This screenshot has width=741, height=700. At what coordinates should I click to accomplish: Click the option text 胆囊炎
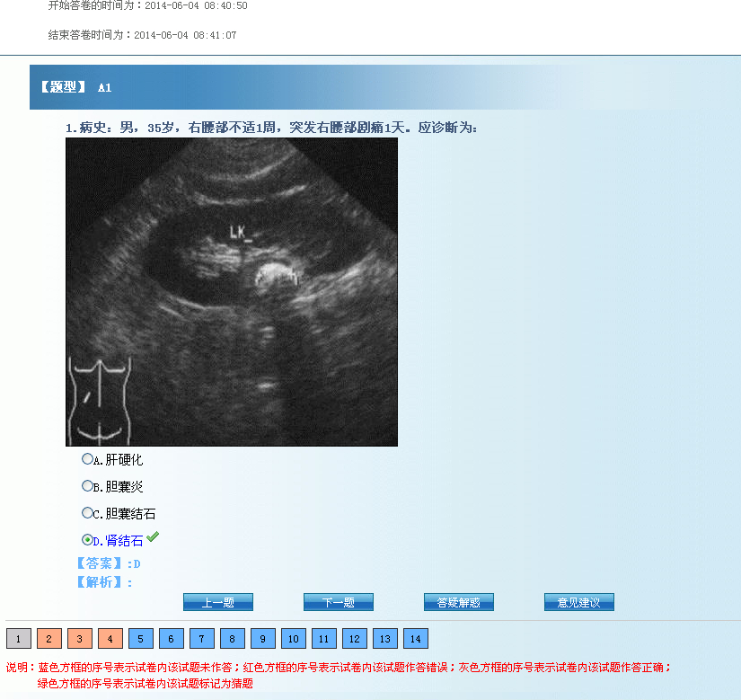pos(124,487)
